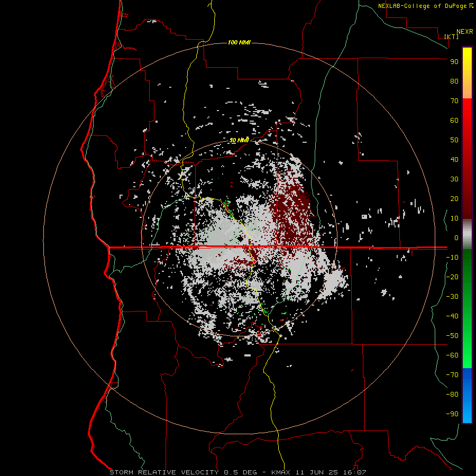Select the 50 NMI range ring label
The height and width of the screenshot is (476, 476).
[239, 140]
